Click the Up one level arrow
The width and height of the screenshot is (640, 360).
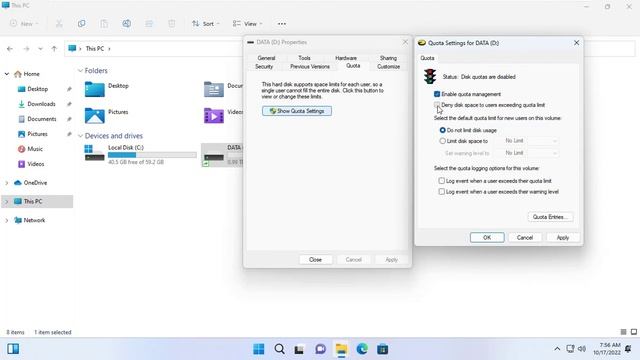point(54,49)
